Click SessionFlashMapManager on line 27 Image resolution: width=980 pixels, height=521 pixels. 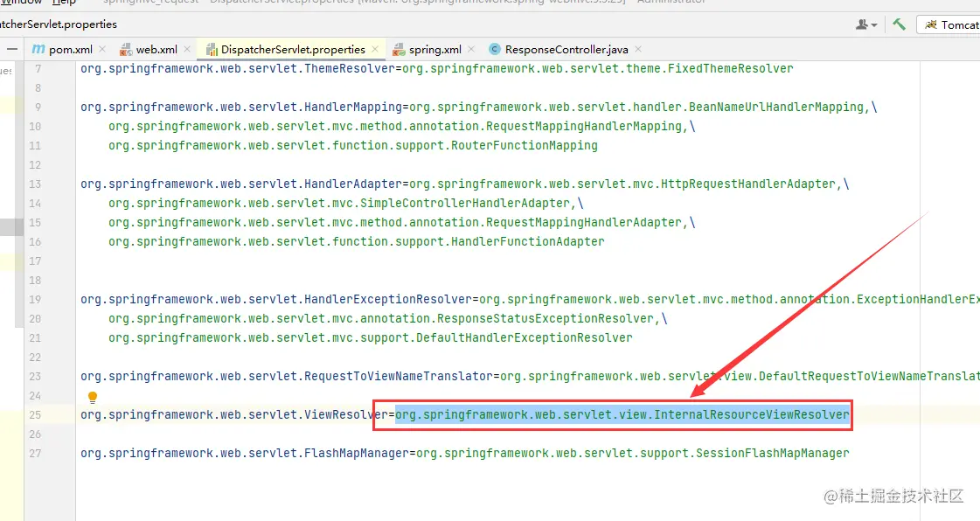click(x=773, y=454)
